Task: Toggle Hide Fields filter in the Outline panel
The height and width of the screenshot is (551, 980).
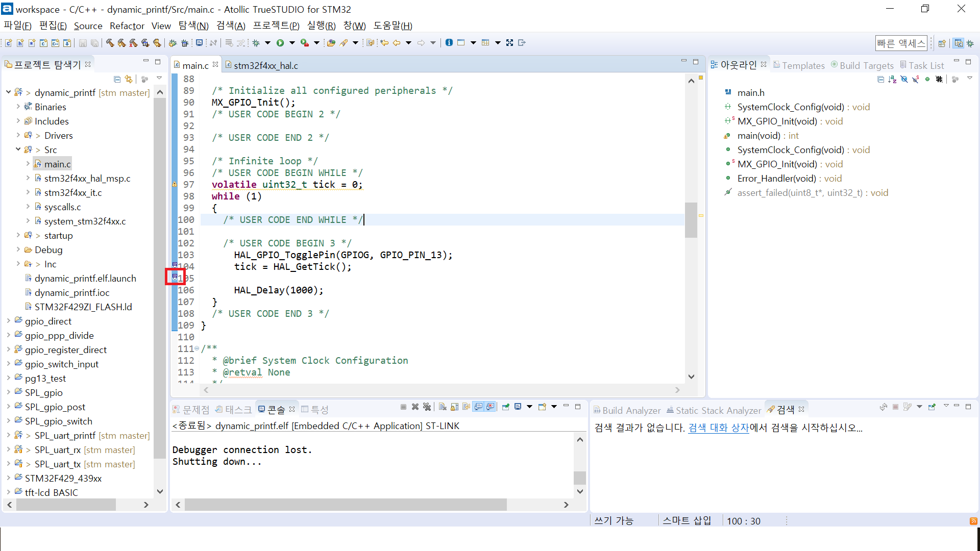Action: [904, 79]
